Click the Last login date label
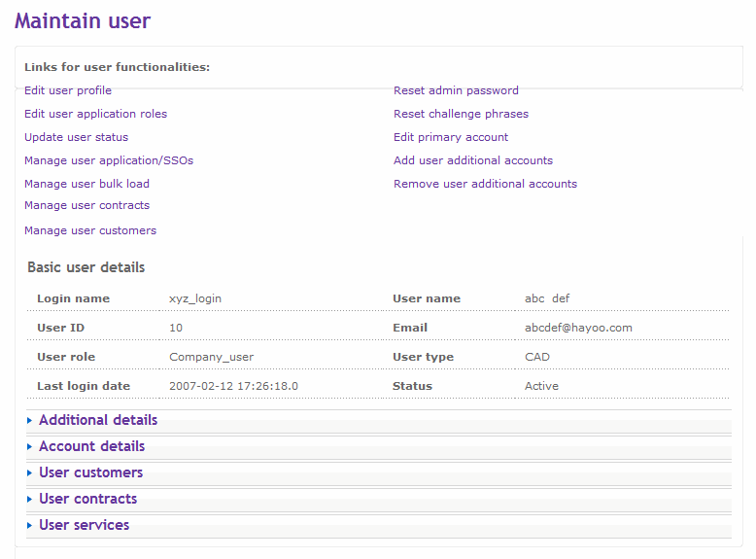756x559 pixels. point(84,386)
